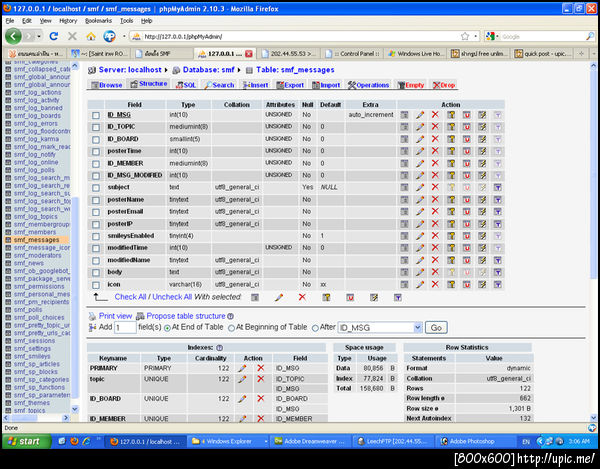Open the Google search engine dropdown
This screenshot has width=600, height=469.
[x=497, y=37]
